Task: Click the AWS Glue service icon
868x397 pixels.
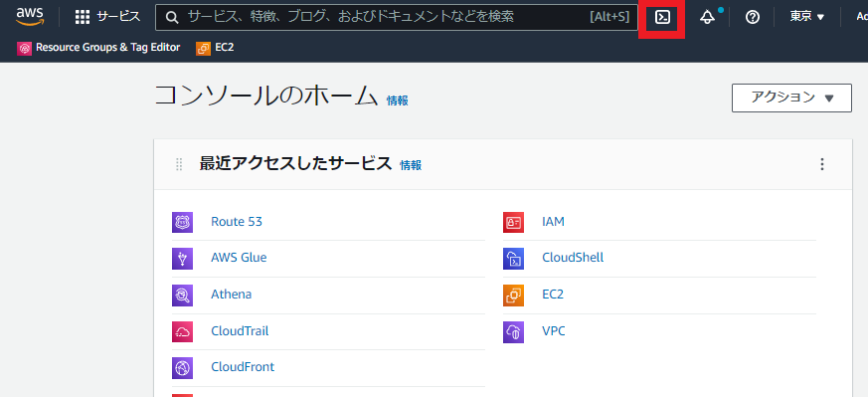Action: [182, 259]
